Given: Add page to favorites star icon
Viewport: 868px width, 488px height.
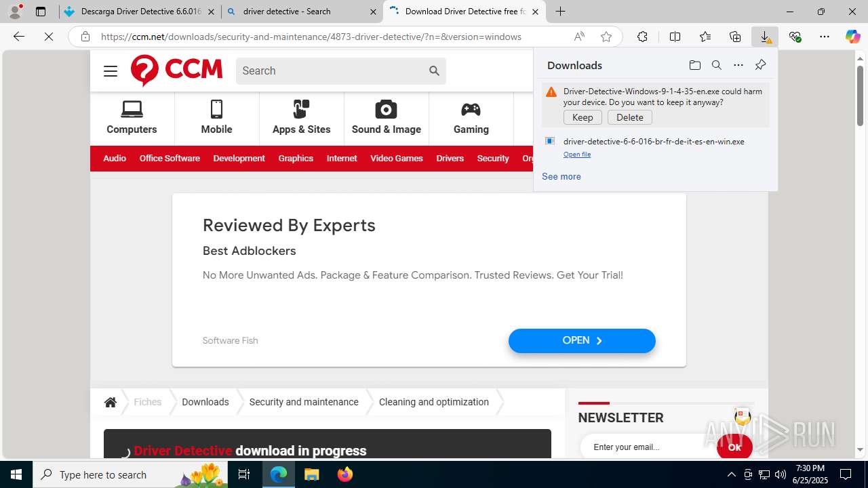Looking at the screenshot, I should pyautogui.click(x=606, y=37).
